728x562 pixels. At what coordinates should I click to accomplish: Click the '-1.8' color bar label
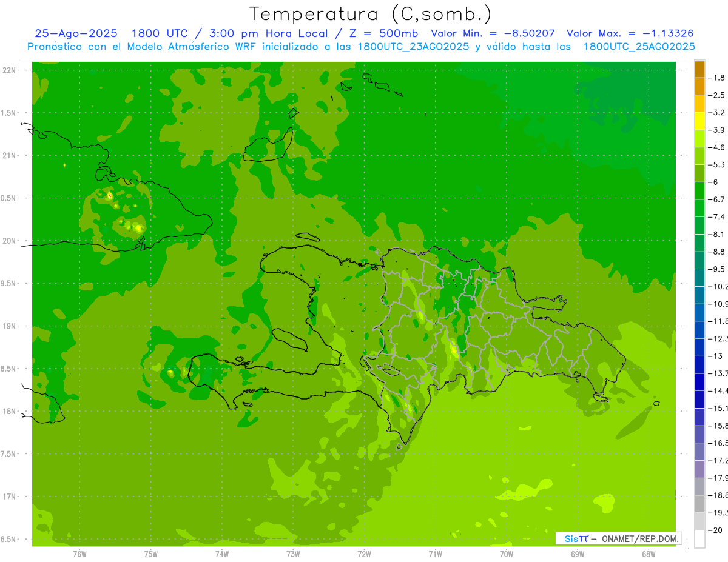(717, 78)
